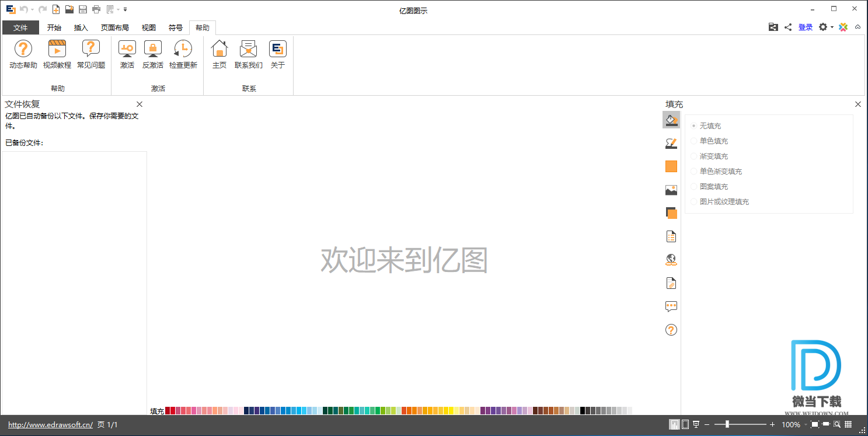Open the orange square theme icon
This screenshot has width=868, height=436.
pos(671,166)
